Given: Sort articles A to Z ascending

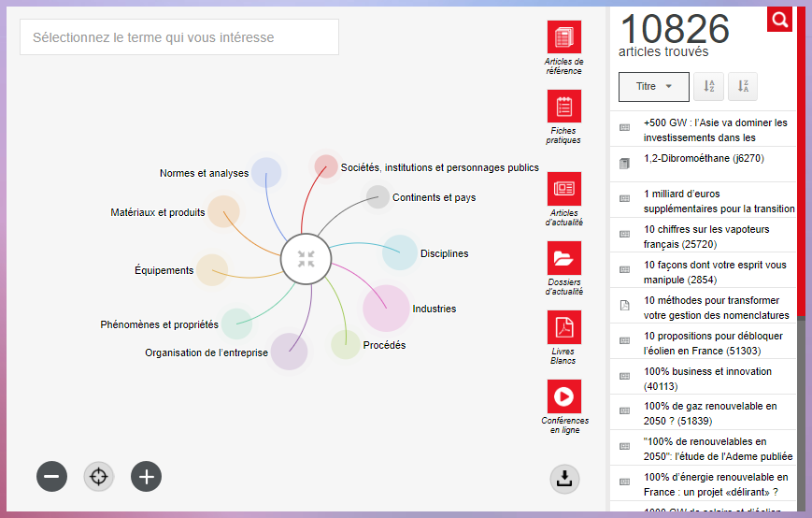Looking at the screenshot, I should click(709, 87).
